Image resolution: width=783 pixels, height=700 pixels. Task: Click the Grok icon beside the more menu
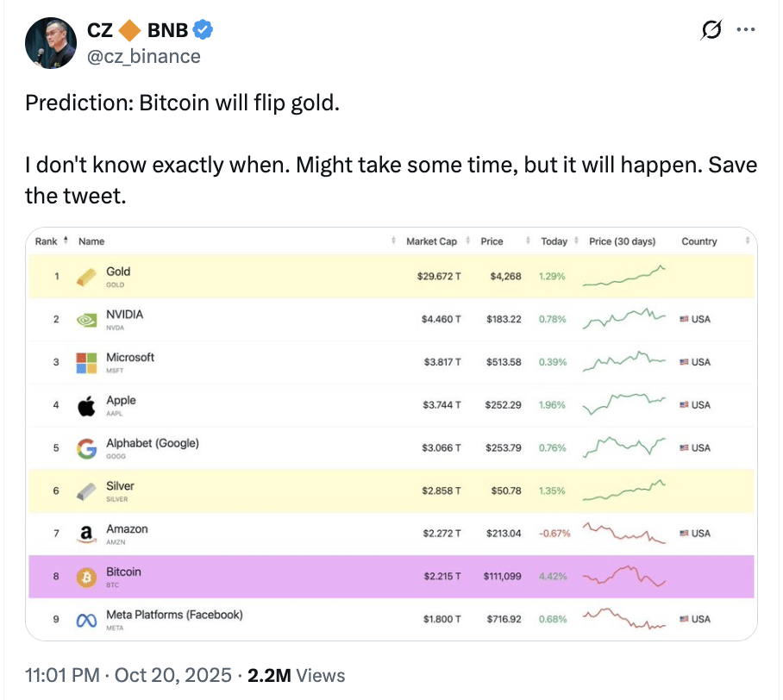(711, 30)
